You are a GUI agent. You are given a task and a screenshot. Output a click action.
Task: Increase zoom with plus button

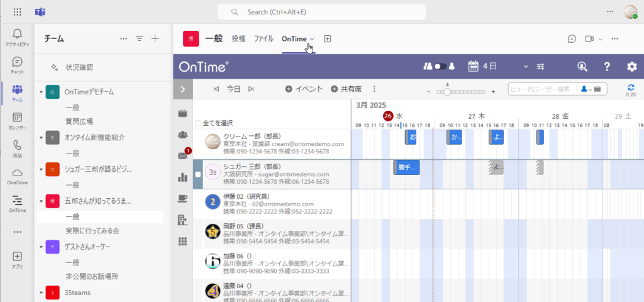(x=493, y=92)
